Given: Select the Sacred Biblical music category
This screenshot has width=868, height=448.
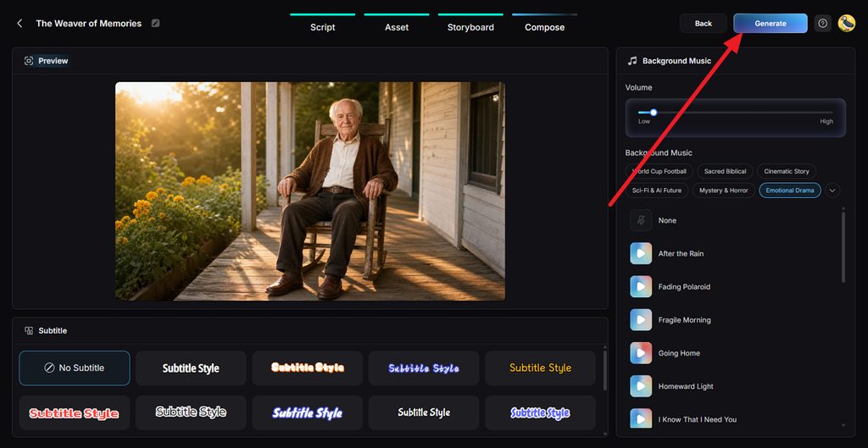Looking at the screenshot, I should [726, 171].
